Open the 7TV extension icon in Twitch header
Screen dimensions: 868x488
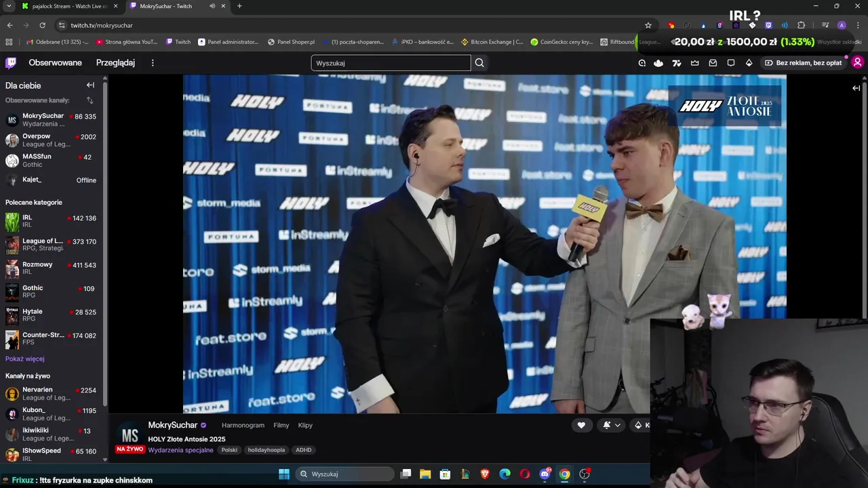(x=676, y=63)
